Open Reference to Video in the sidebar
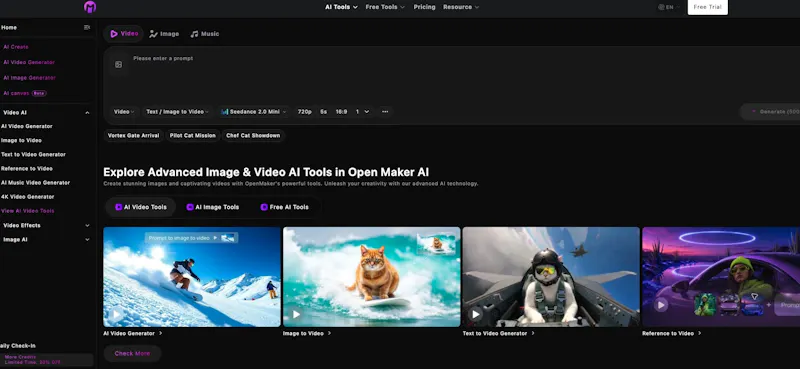This screenshot has height=369, width=800. click(27, 168)
